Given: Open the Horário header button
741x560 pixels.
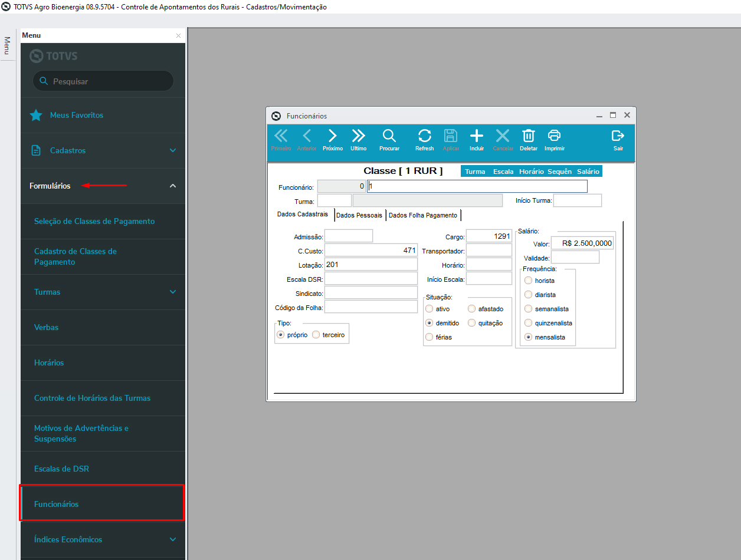Looking at the screenshot, I should coord(532,172).
